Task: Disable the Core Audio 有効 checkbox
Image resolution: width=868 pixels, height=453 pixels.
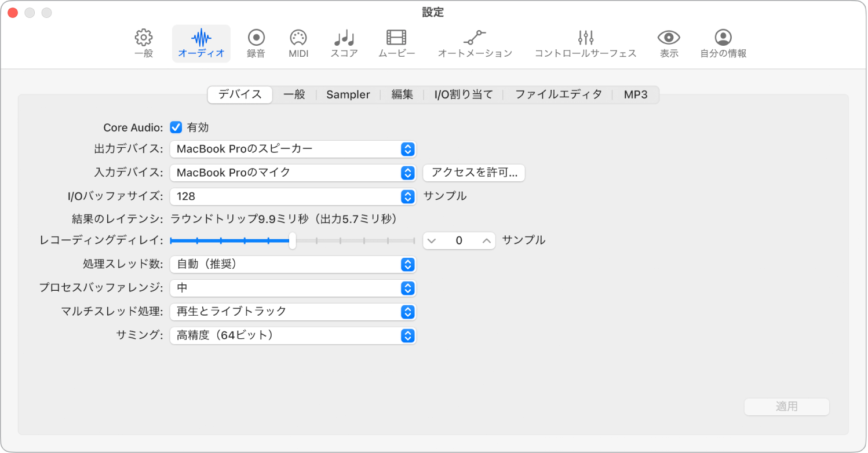Action: (176, 127)
